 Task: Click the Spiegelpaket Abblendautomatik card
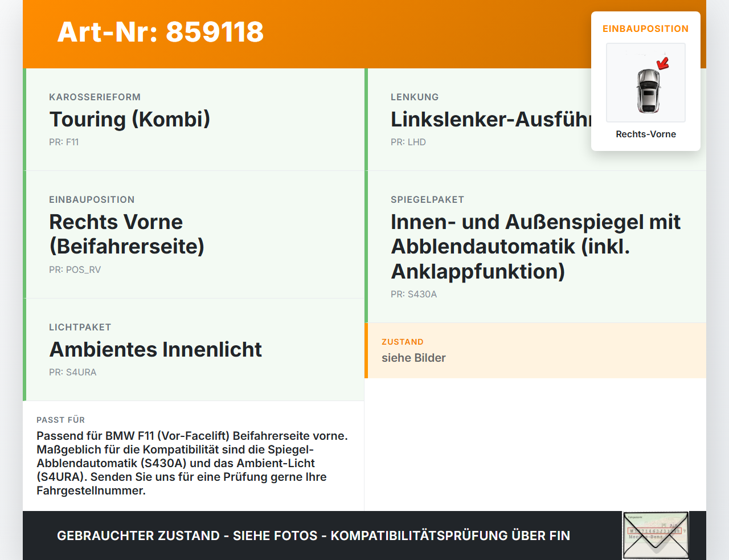click(535, 247)
